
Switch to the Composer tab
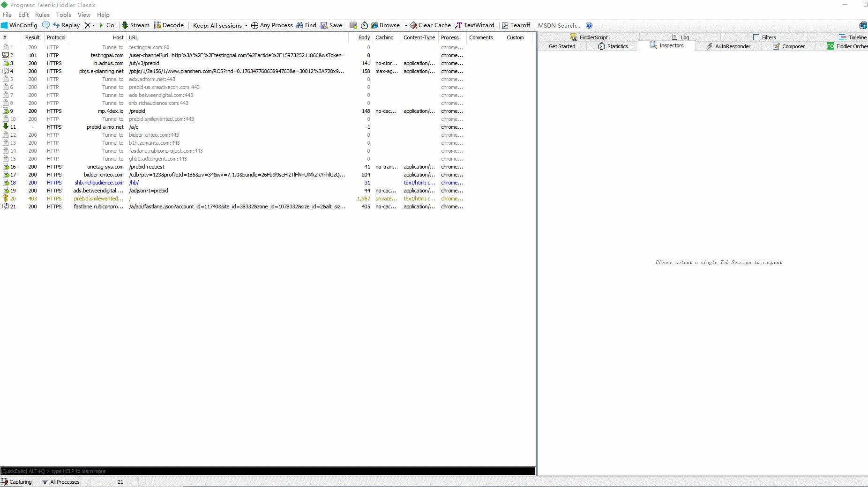coord(789,46)
